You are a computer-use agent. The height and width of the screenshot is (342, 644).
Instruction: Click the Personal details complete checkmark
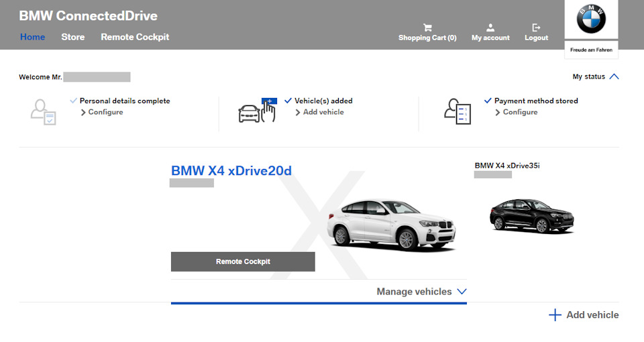74,101
